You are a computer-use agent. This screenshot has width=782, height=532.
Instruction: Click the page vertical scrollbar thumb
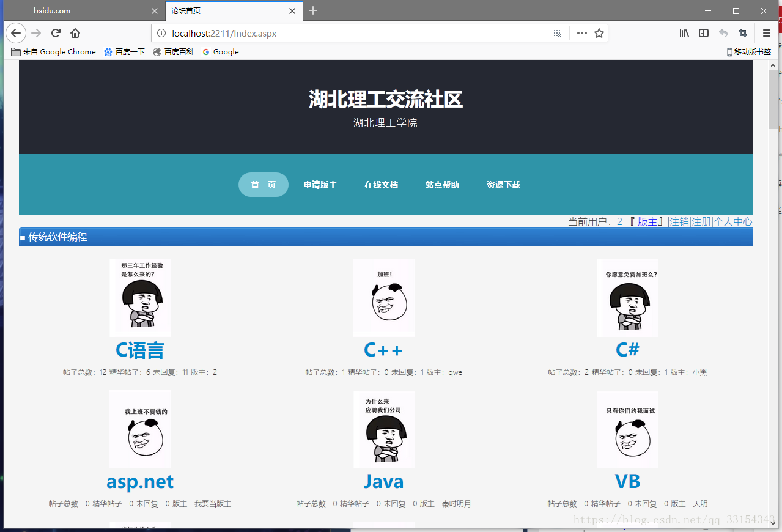click(x=773, y=100)
